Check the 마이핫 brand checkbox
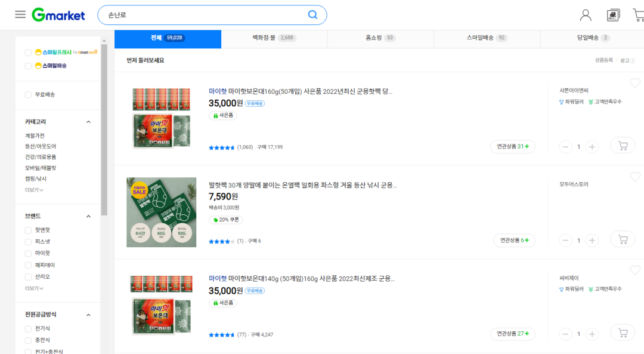The height and width of the screenshot is (354, 644). point(28,253)
